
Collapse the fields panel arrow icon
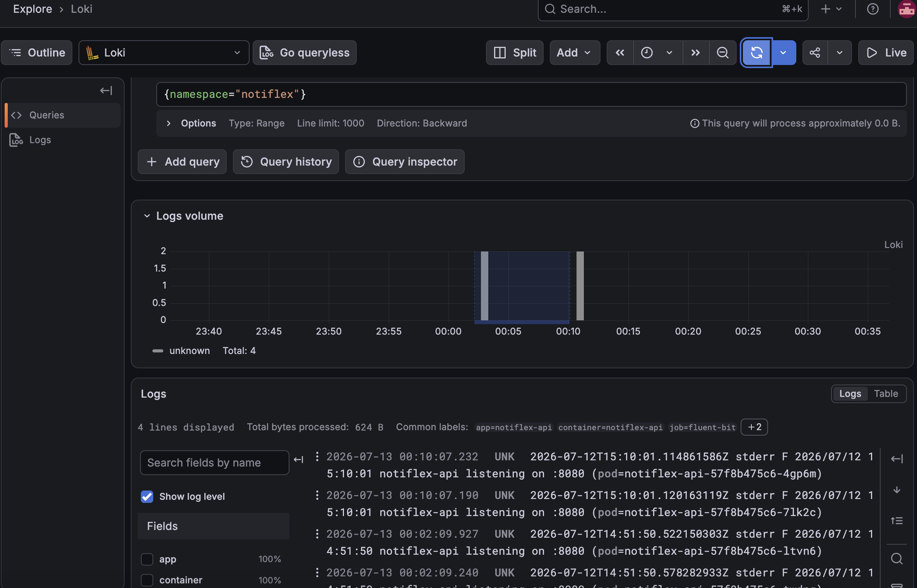tap(299, 460)
